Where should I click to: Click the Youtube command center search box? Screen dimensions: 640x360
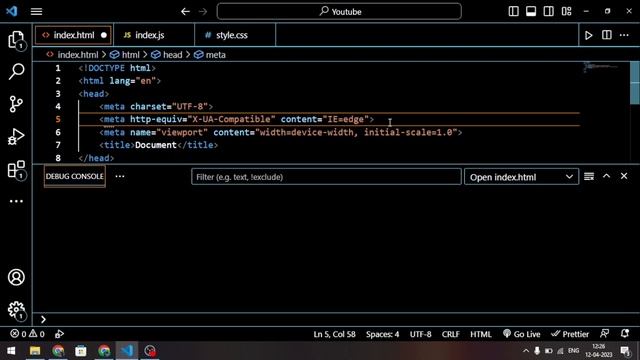pos(339,11)
